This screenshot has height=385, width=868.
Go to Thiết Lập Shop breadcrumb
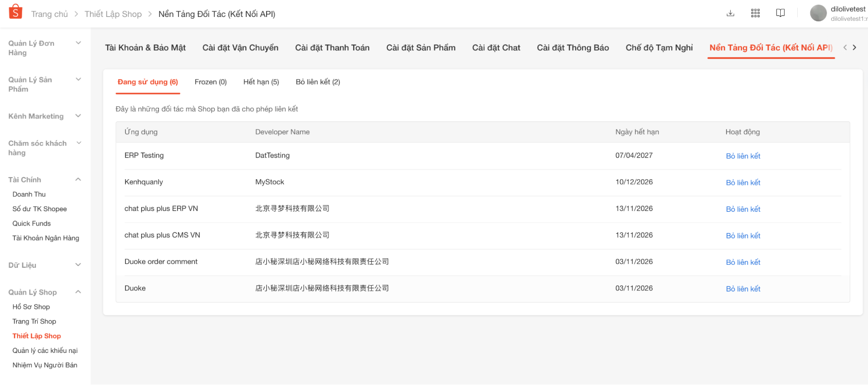point(113,14)
